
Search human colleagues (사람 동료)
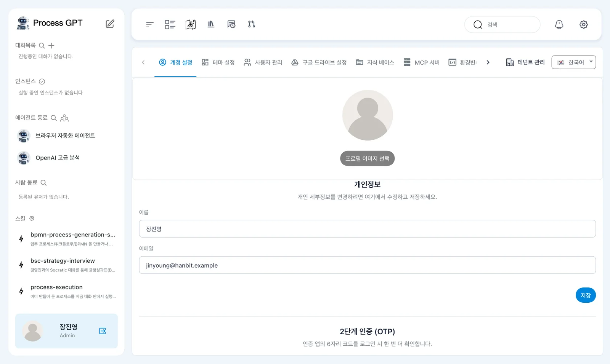43,183
